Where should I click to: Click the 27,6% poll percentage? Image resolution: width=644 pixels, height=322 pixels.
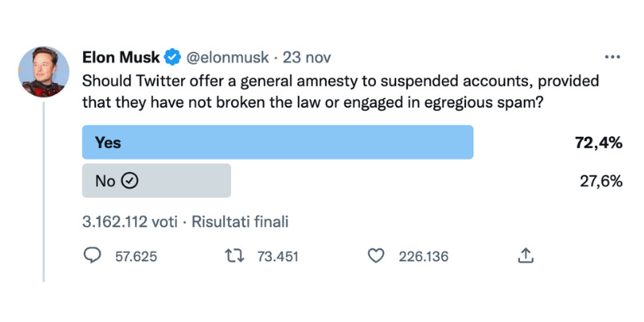(601, 181)
